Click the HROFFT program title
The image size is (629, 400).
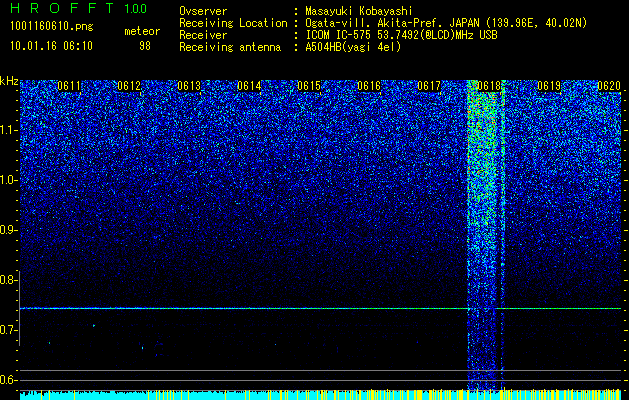pos(62,8)
